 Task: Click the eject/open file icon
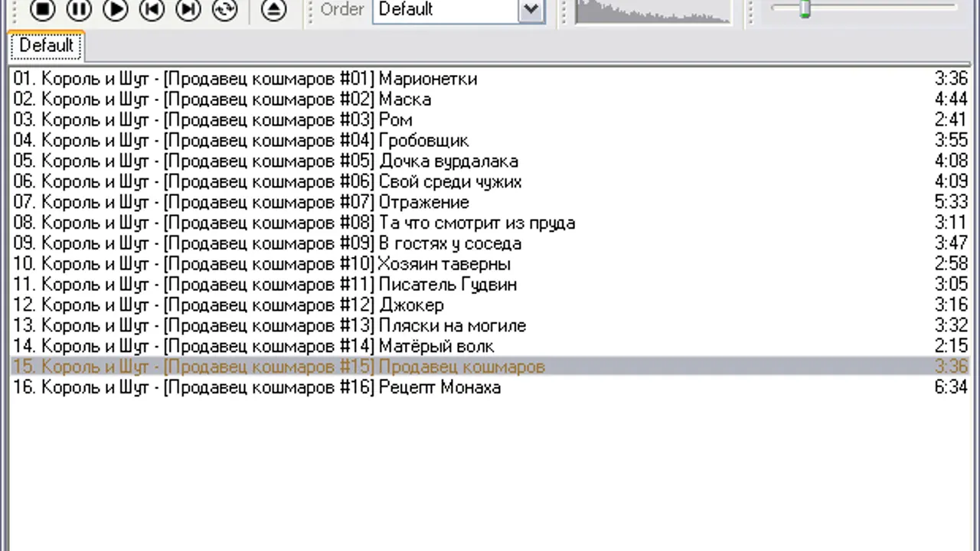click(274, 9)
